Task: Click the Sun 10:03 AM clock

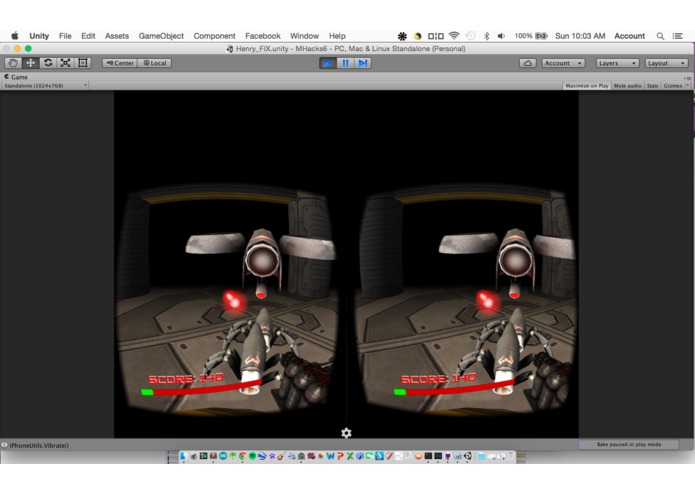Action: (x=580, y=36)
